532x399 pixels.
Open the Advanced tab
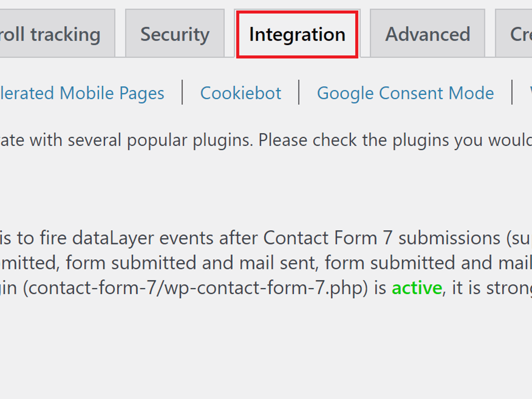click(428, 34)
